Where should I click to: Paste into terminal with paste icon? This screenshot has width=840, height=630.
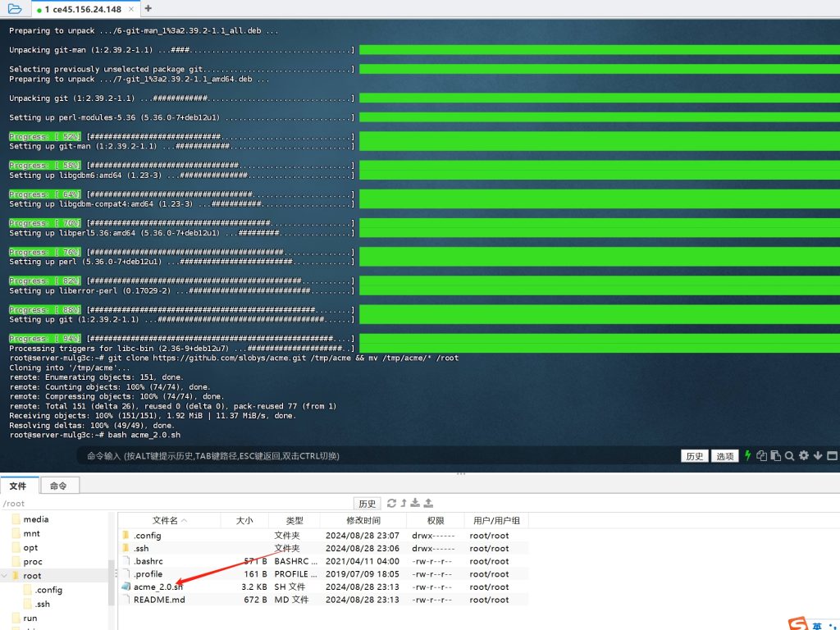[775, 456]
